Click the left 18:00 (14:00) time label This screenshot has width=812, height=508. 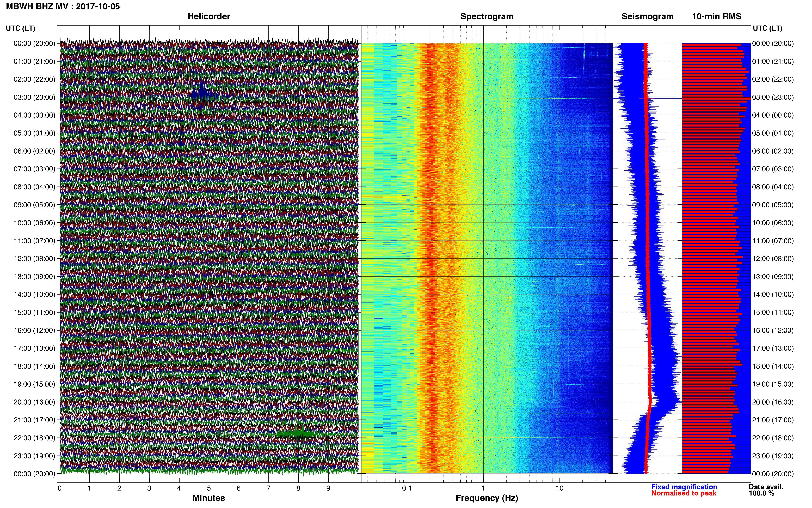click(34, 366)
